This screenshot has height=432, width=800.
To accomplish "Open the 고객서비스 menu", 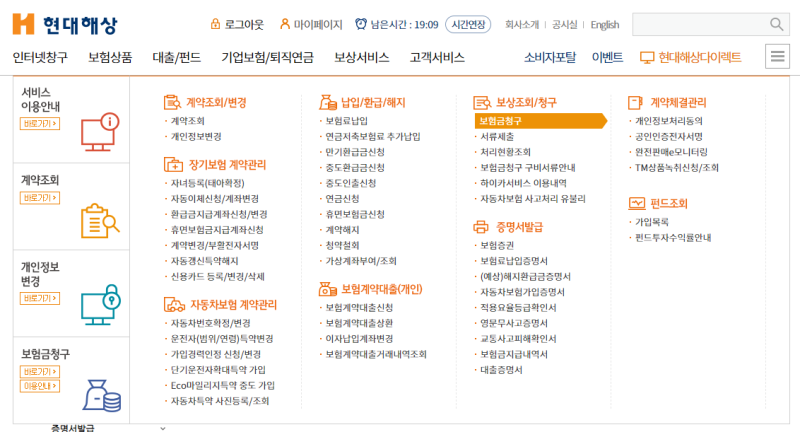I will click(437, 57).
